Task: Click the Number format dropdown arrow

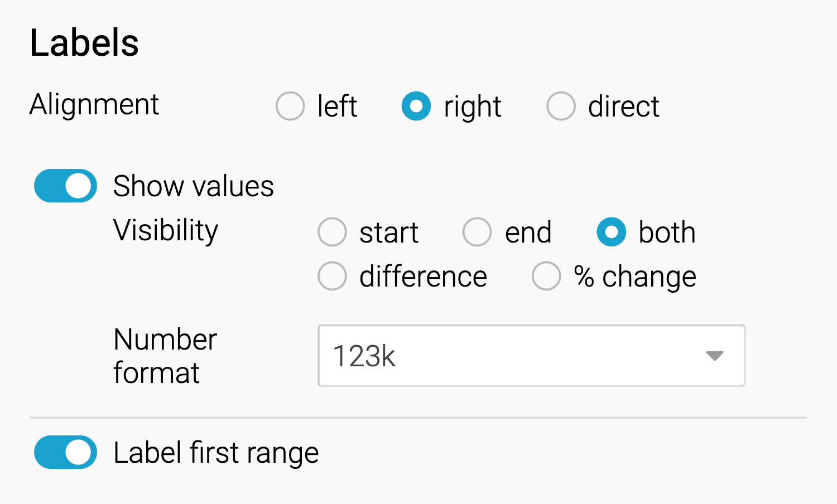Action: coord(714,356)
